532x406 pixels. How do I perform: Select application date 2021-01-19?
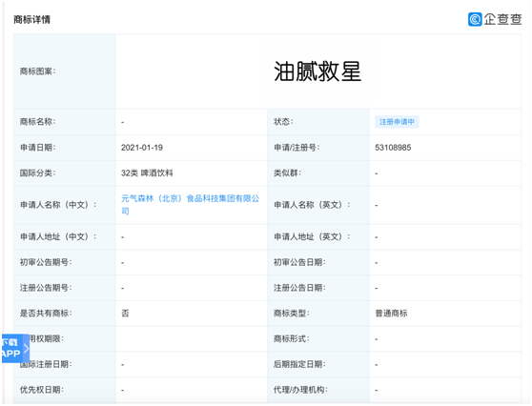(142, 148)
